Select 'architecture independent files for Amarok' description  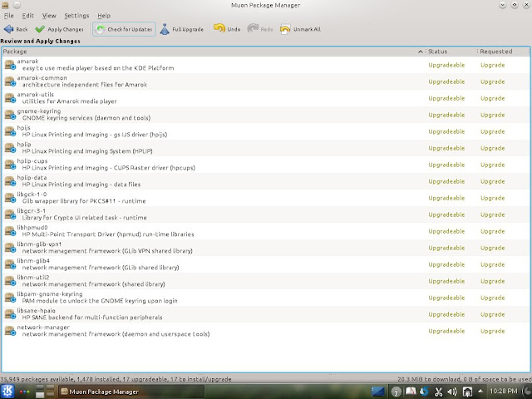click(x=85, y=85)
